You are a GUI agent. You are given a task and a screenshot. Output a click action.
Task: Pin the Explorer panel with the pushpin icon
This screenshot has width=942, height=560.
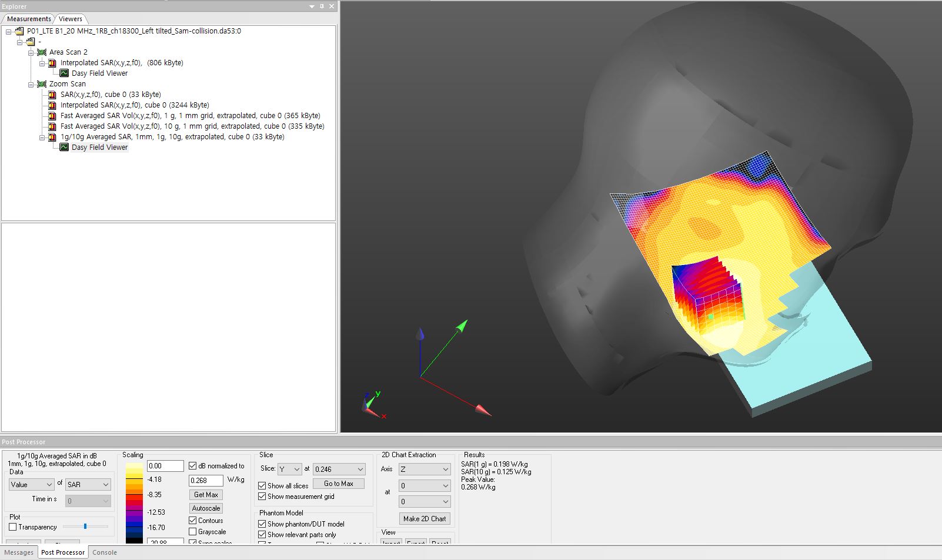[322, 6]
